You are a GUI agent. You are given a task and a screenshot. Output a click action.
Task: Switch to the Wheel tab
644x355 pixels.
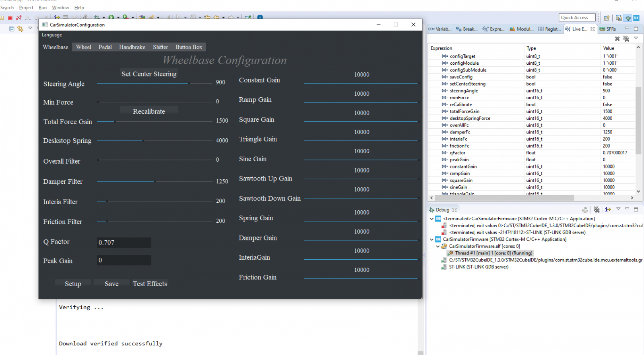[x=83, y=47]
